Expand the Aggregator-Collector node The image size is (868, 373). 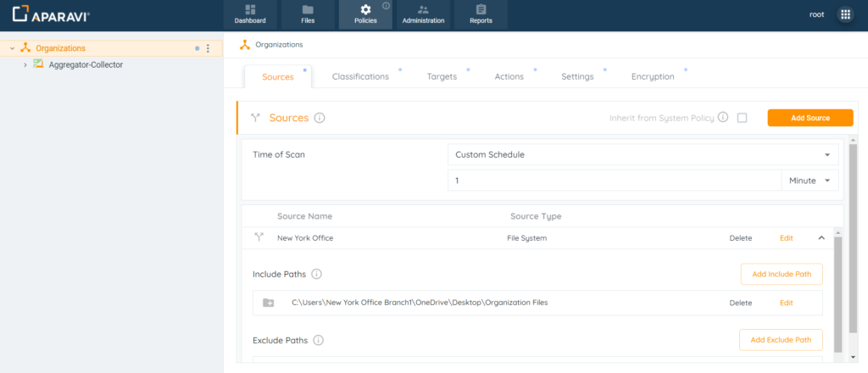point(25,64)
